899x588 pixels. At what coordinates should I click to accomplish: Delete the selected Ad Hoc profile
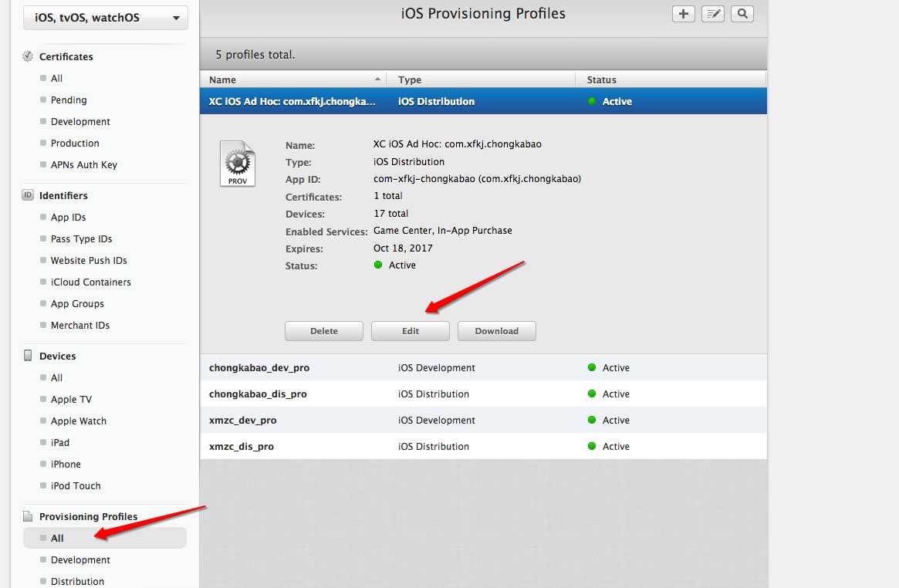tap(324, 331)
